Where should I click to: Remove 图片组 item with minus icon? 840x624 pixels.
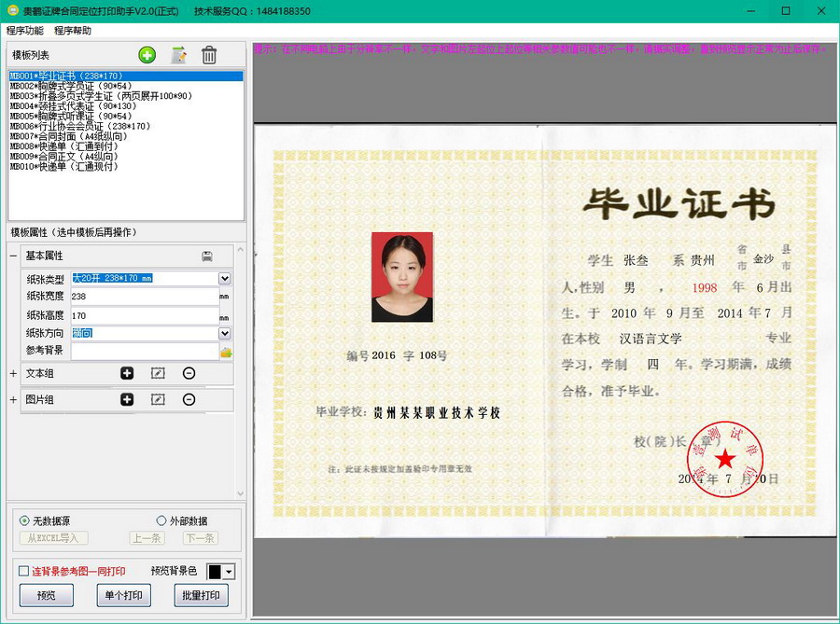(189, 399)
